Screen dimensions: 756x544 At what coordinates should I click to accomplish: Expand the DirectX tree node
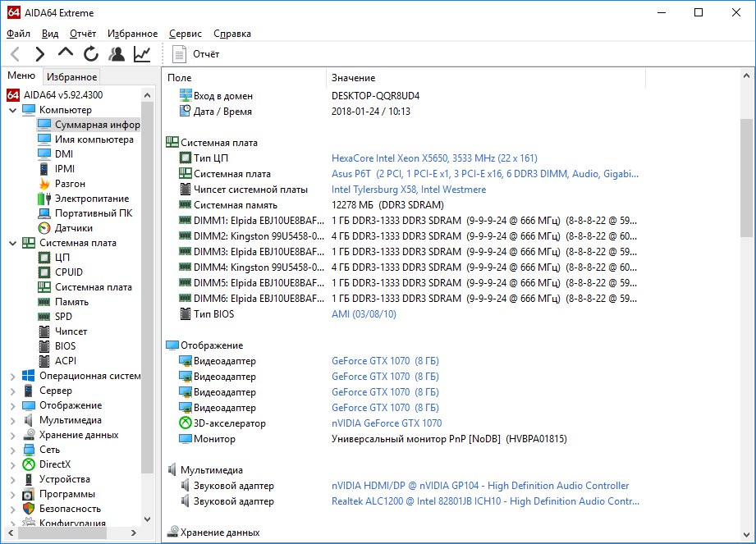pyautogui.click(x=12, y=464)
